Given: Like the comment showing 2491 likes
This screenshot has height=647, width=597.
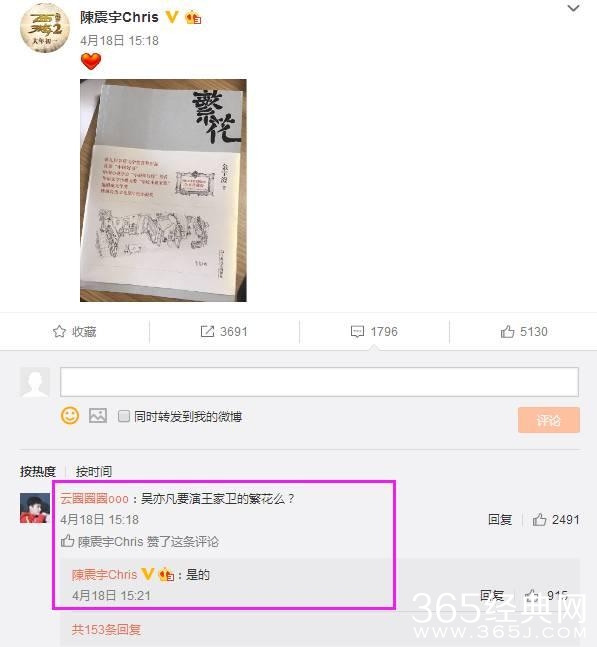Looking at the screenshot, I should (x=539, y=519).
